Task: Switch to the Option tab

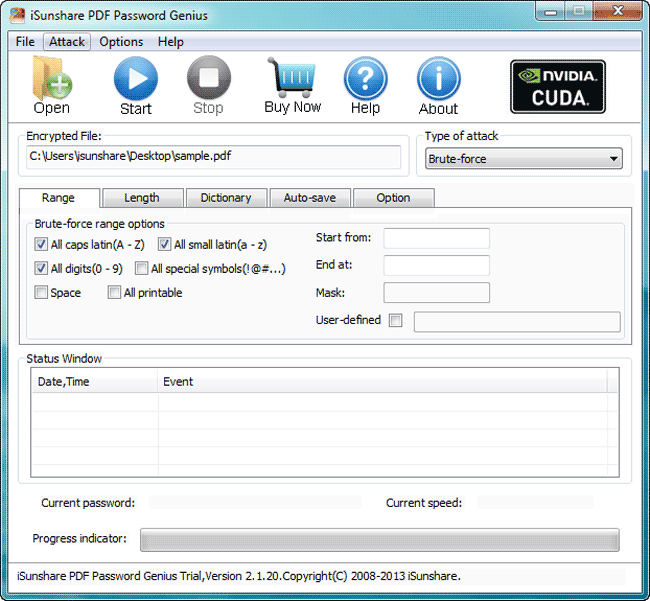Action: (393, 198)
